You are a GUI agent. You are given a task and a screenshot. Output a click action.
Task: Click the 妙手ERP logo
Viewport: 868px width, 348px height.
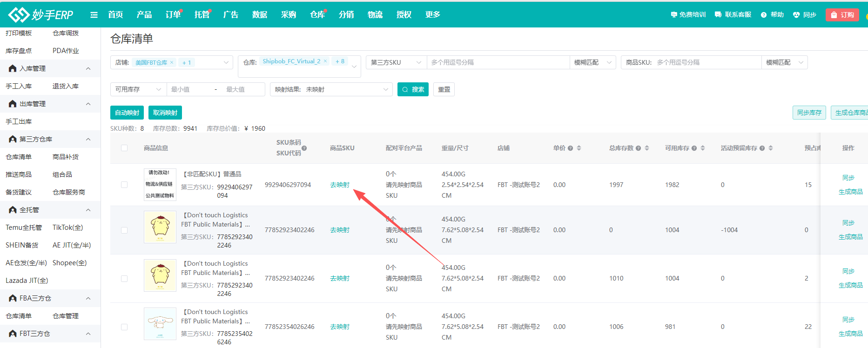tap(41, 15)
